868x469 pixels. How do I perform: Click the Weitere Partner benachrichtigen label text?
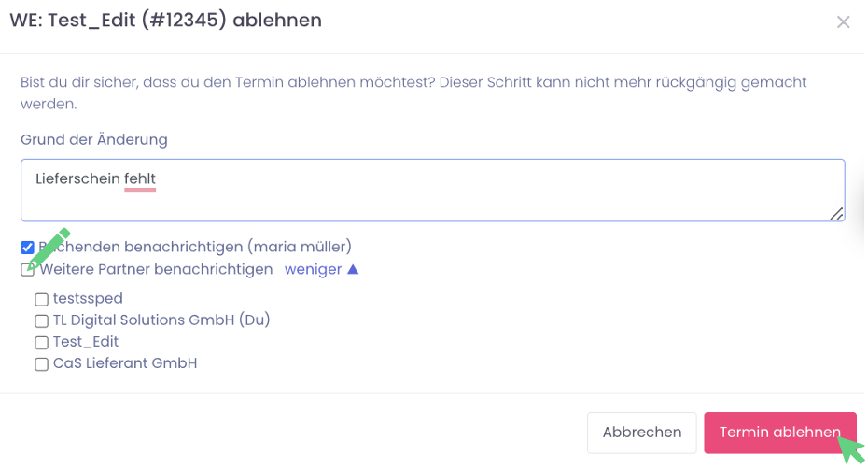(156, 270)
